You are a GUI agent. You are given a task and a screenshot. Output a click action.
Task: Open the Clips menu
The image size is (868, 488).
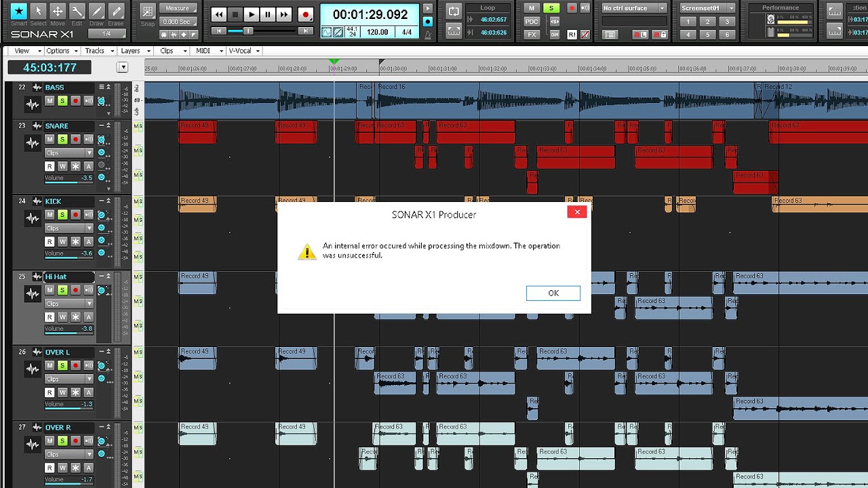coord(170,51)
